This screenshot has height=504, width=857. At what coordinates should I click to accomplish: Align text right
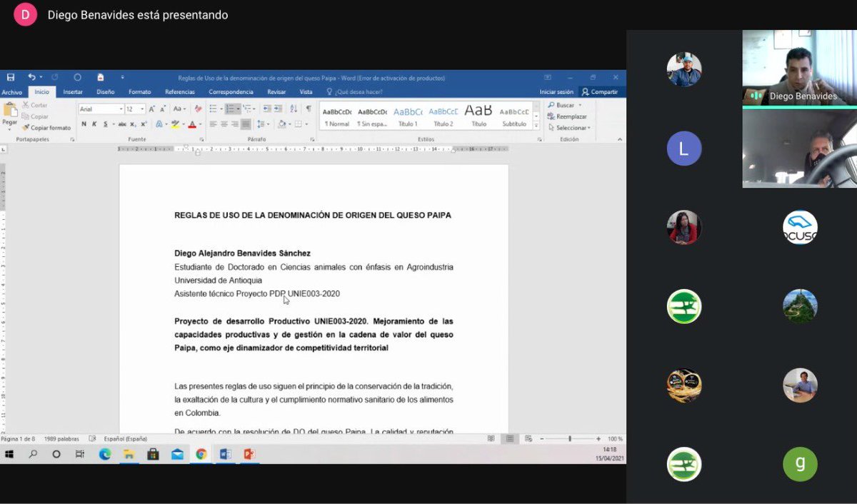235,124
